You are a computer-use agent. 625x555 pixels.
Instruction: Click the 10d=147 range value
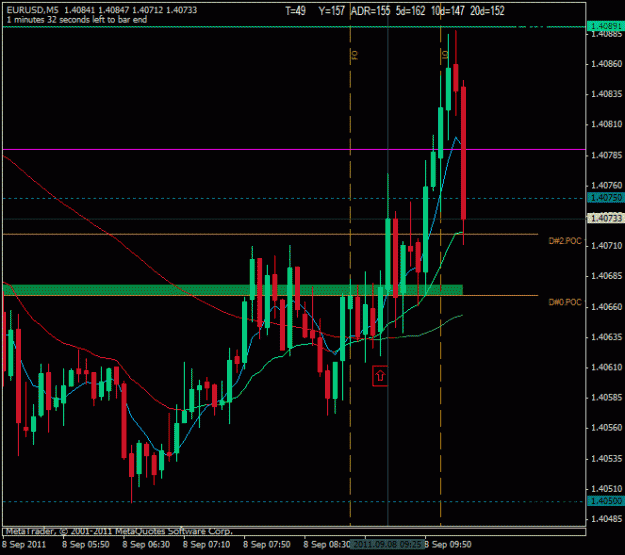tap(448, 11)
